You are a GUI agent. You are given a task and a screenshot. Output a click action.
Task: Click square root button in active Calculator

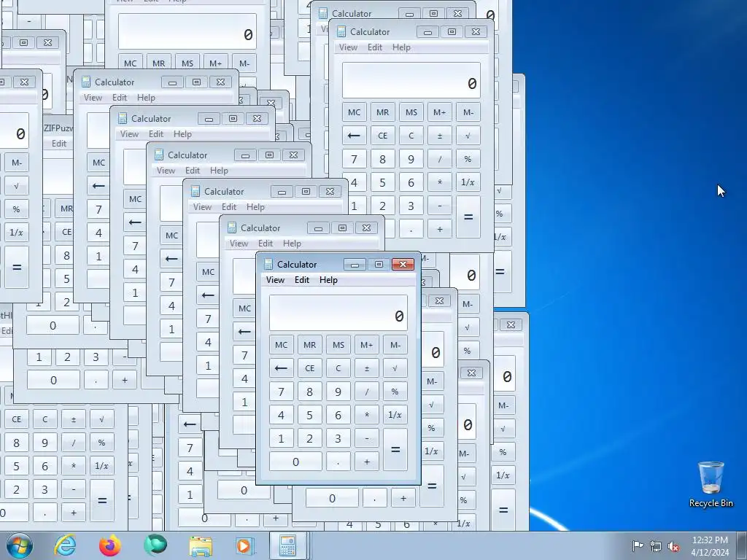coord(395,368)
